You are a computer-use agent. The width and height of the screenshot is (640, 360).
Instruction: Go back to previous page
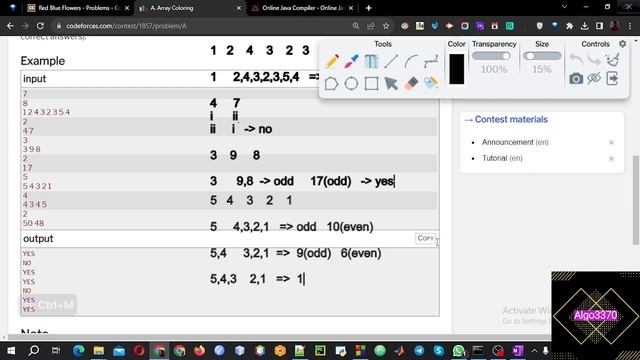click(x=10, y=26)
